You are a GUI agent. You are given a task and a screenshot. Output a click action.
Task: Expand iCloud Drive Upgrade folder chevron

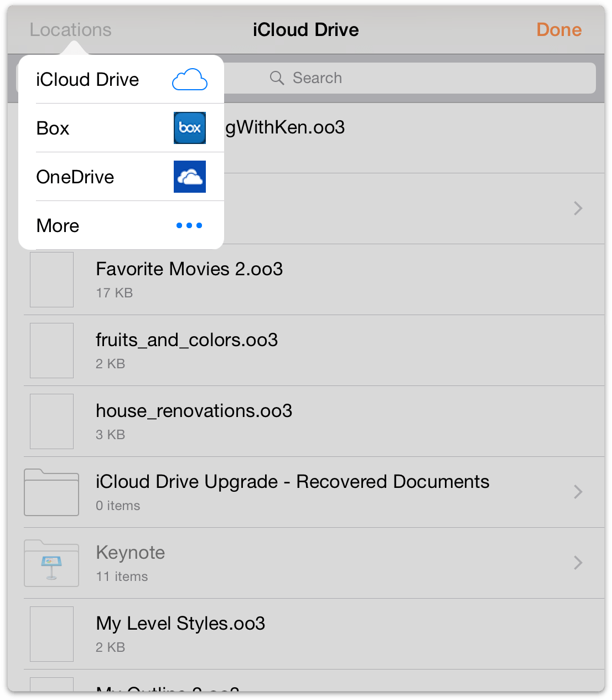click(x=578, y=492)
